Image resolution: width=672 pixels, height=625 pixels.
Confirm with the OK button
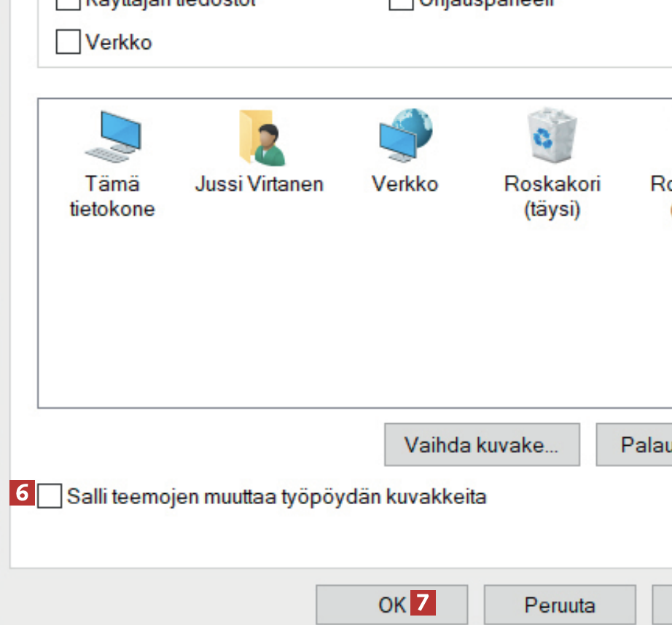[x=391, y=605]
